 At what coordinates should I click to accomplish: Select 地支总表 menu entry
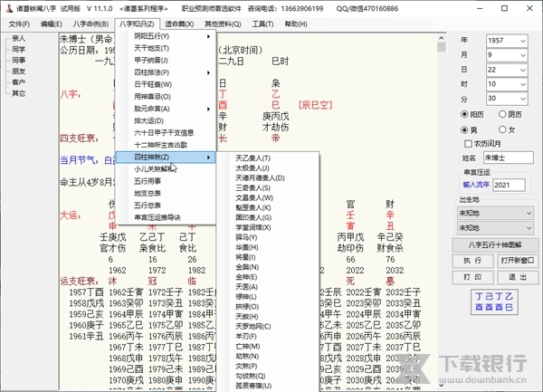166,193
